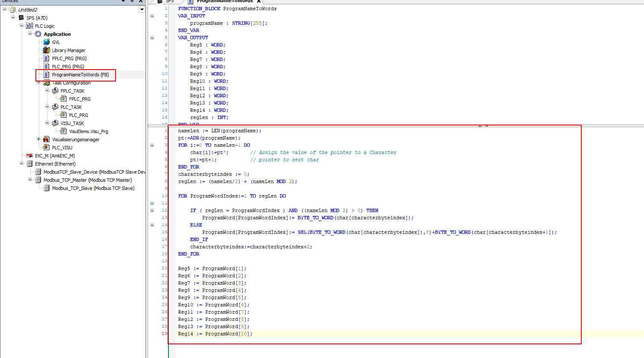This screenshot has height=358, width=644.
Task: Click the 'Reg10 : WORD;' declaration
Action: tap(209, 81)
